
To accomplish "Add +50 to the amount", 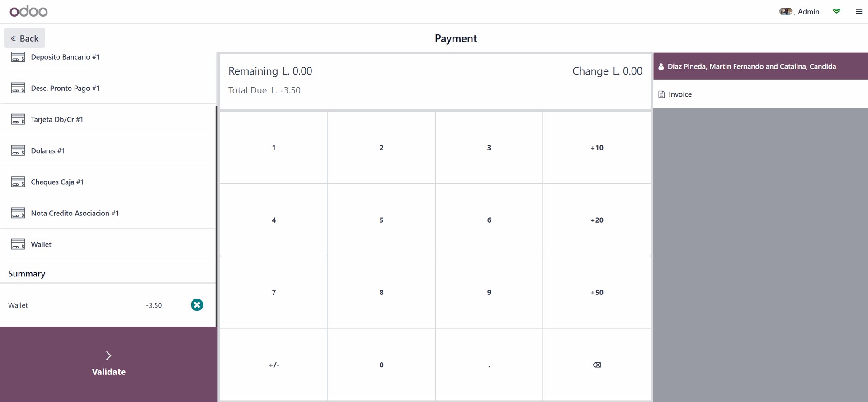I will point(597,293).
